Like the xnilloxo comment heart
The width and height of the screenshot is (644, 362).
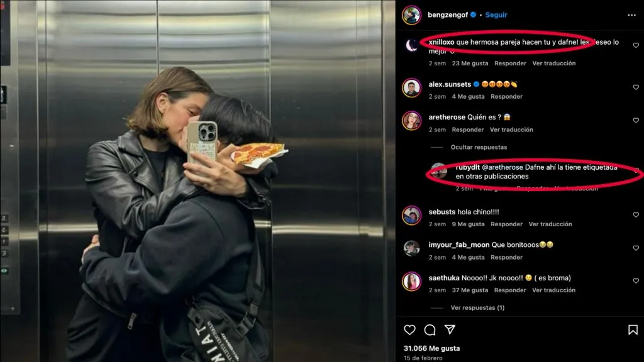pyautogui.click(x=636, y=45)
